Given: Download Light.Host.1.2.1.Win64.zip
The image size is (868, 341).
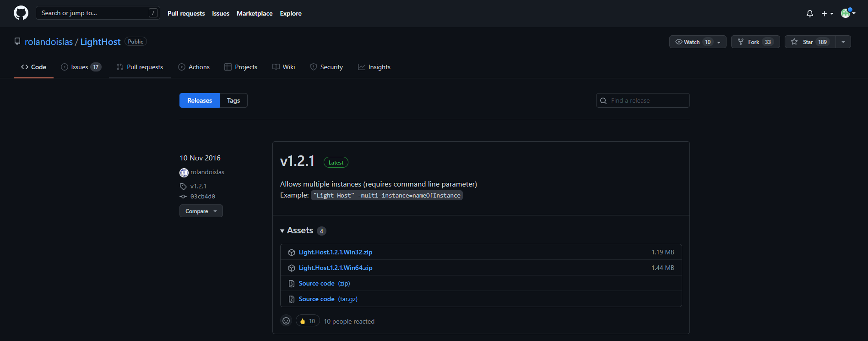Looking at the screenshot, I should (336, 268).
